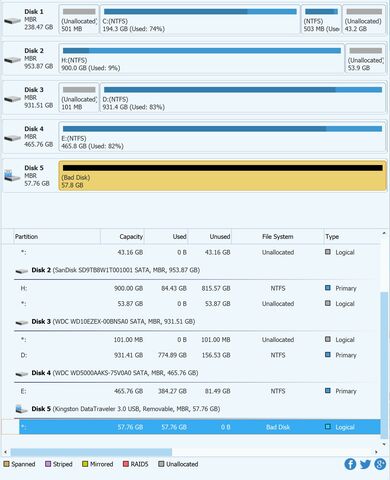Sort by the Partition column header
Viewport: 390px width, 480px height.
click(x=57, y=237)
